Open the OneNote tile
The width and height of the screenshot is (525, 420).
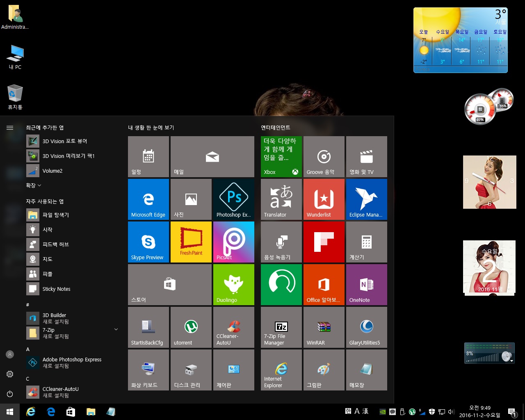point(367,285)
